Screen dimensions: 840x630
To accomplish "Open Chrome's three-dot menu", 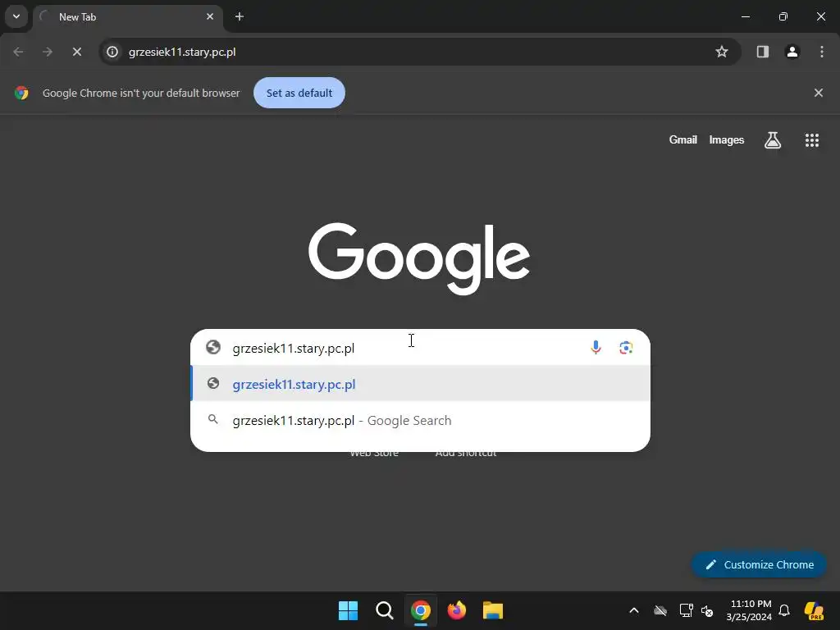I will coord(822,52).
